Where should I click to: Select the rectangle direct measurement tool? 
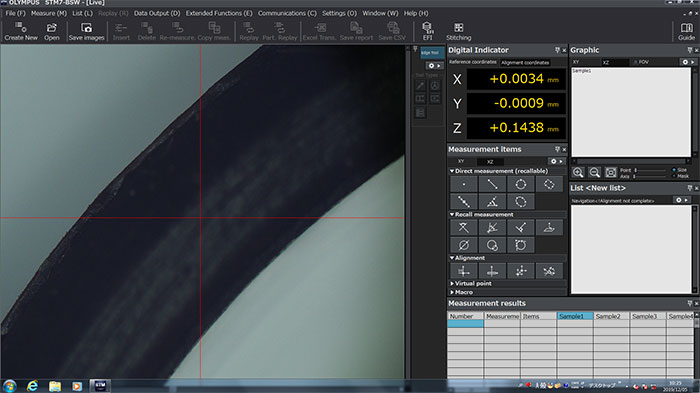pyautogui.click(x=549, y=184)
